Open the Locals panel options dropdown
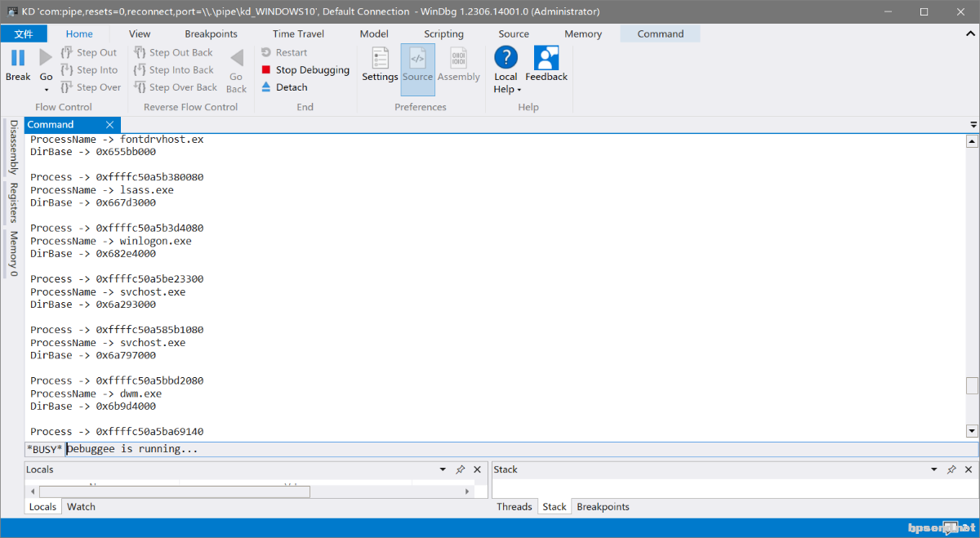Image resolution: width=980 pixels, height=538 pixels. point(443,469)
